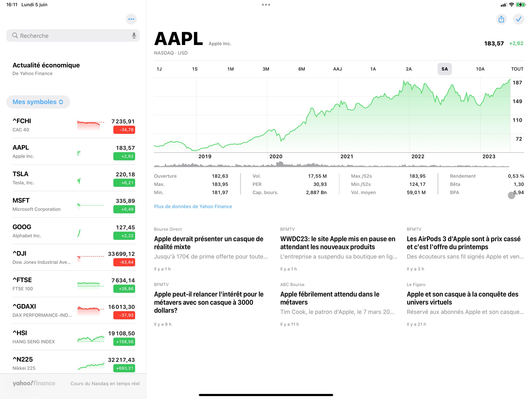The width and height of the screenshot is (532, 399).
Task: Tap the search magnifier icon
Action: tap(15, 36)
